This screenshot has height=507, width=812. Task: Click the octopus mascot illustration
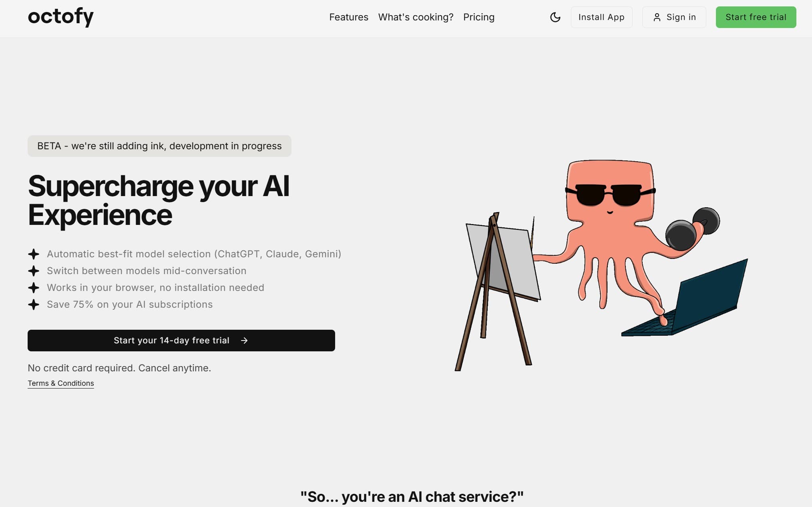point(601,266)
